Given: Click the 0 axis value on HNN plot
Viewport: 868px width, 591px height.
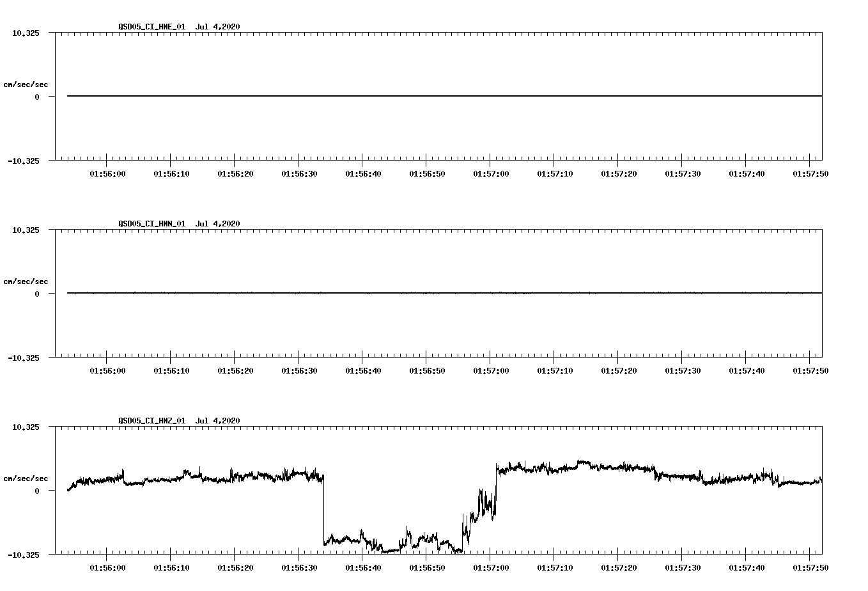Looking at the screenshot, I should pos(37,294).
